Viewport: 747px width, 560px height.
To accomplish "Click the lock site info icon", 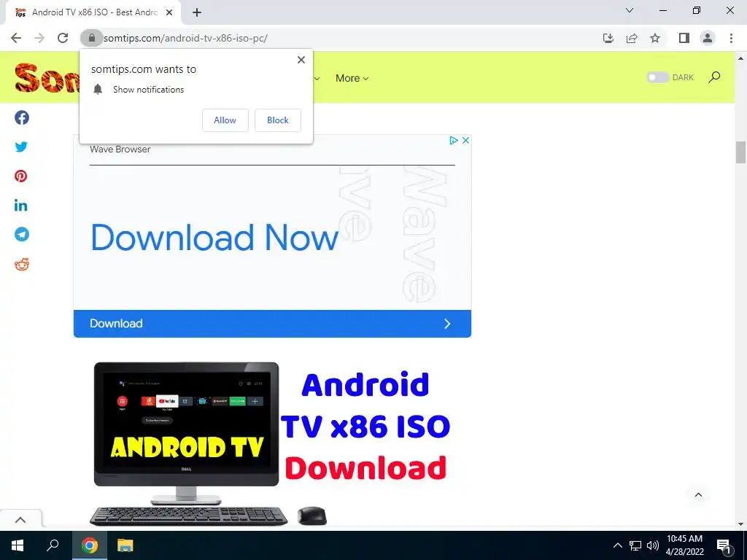I will tap(91, 38).
